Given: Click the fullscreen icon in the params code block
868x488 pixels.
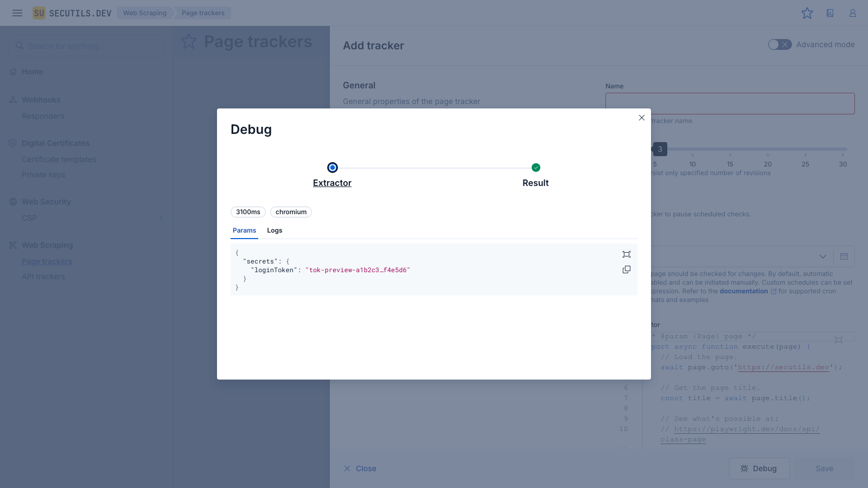Looking at the screenshot, I should click(x=627, y=254).
